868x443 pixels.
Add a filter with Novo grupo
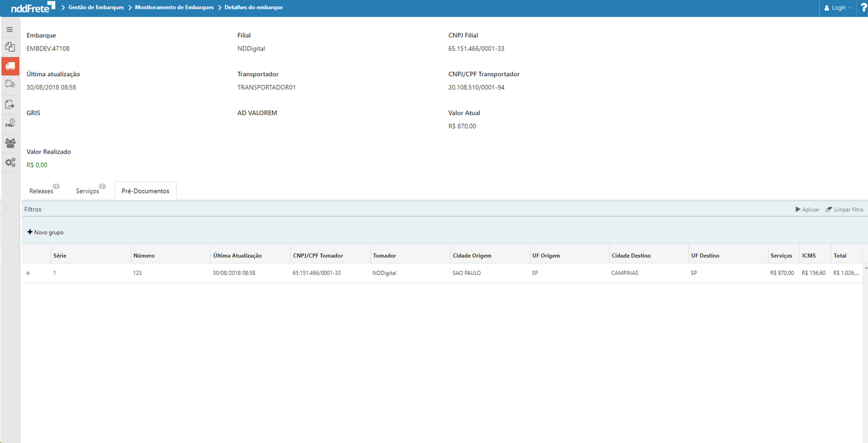(x=45, y=233)
